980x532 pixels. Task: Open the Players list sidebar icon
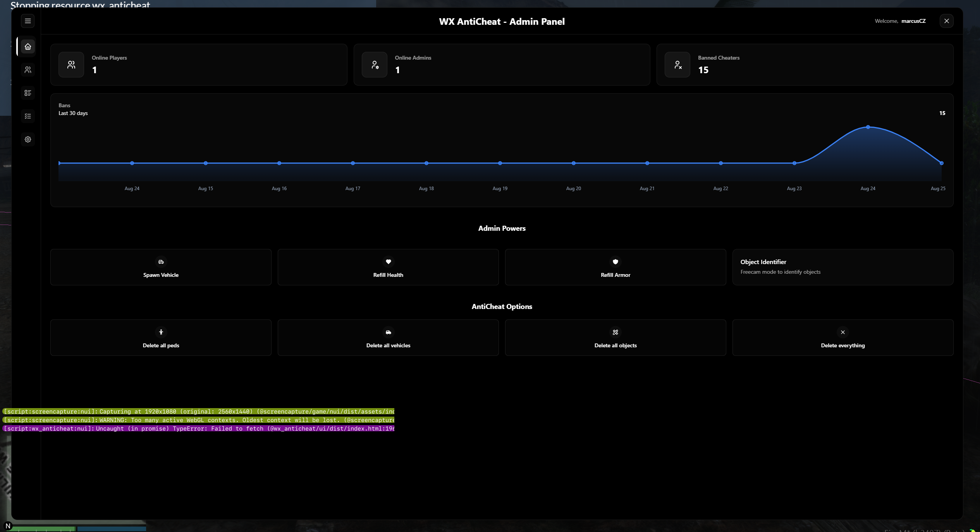(x=28, y=70)
